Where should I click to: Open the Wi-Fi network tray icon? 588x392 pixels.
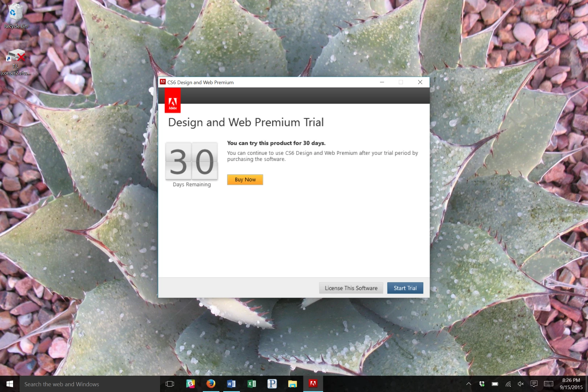coord(508,384)
